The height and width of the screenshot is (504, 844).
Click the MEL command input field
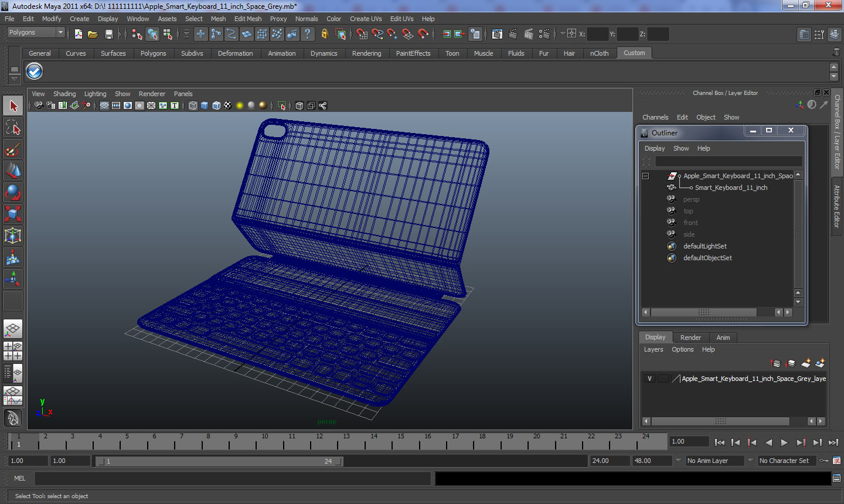(x=233, y=478)
